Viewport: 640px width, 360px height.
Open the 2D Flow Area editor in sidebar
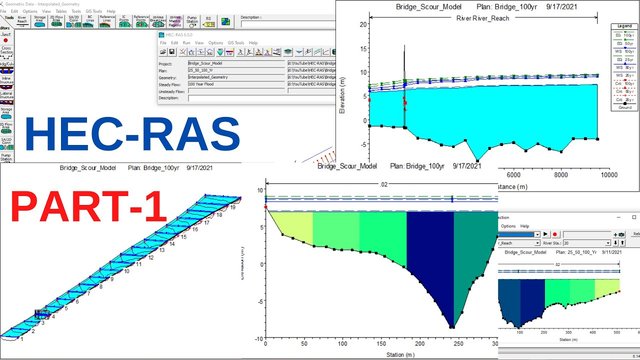(x=6, y=129)
